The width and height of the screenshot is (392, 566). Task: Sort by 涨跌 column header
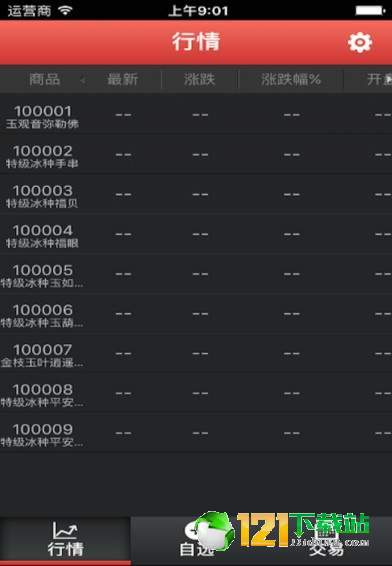[x=199, y=79]
